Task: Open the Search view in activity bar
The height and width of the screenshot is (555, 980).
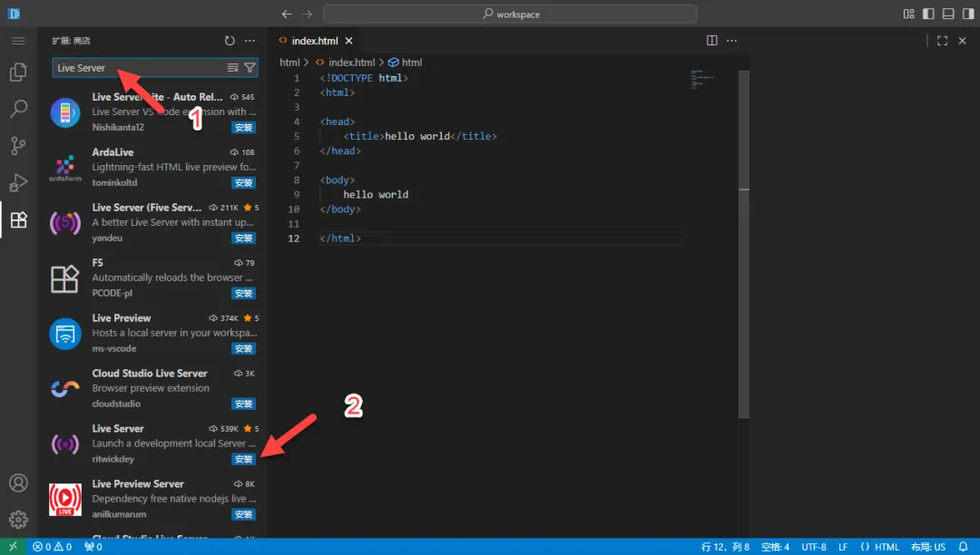Action: click(18, 109)
